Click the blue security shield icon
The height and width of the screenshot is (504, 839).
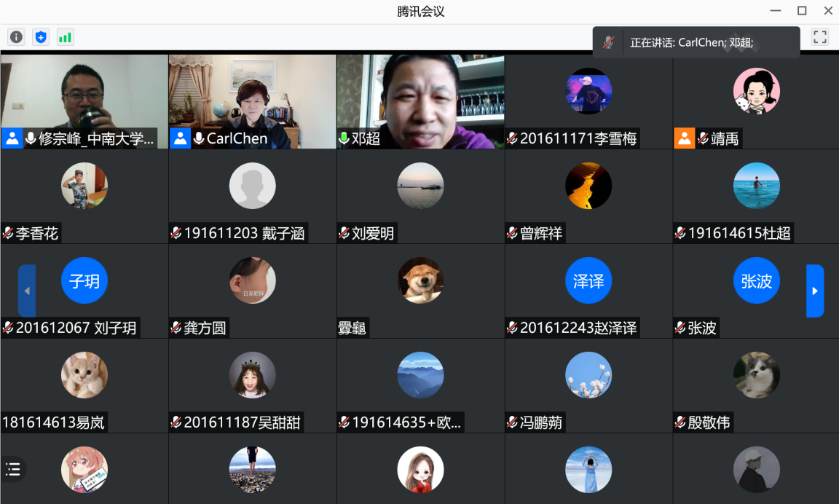pos(41,37)
